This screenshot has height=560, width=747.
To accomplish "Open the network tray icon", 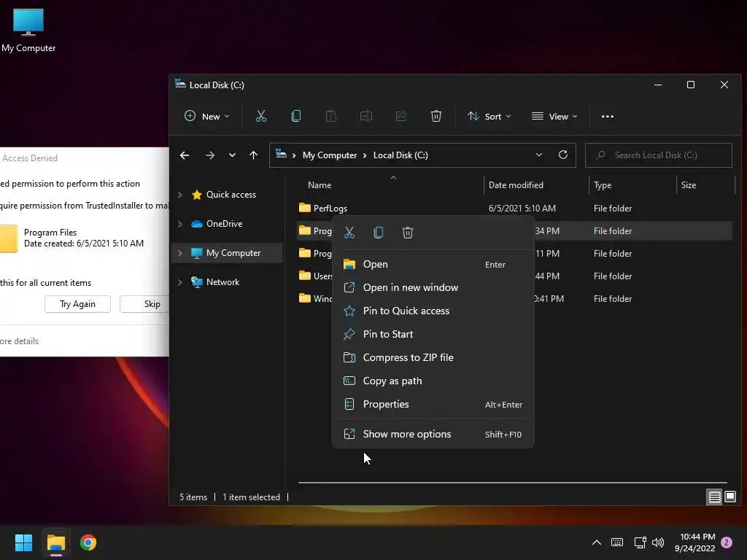I will [640, 542].
